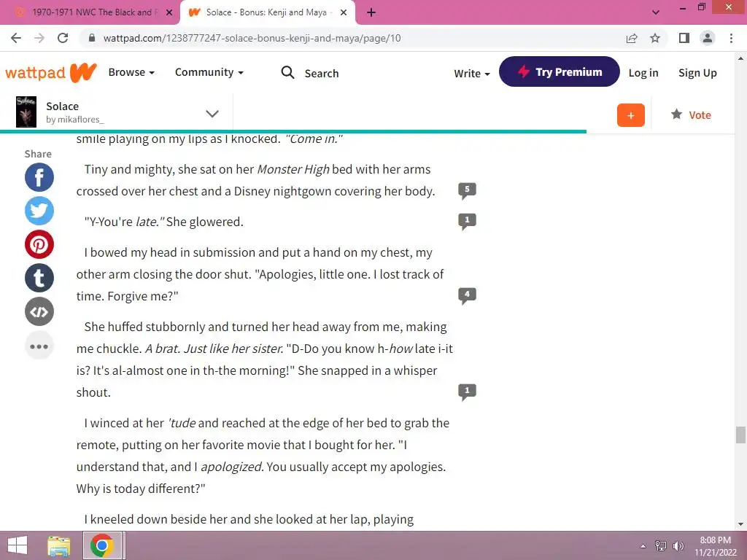Open the Chrome profile icon
This screenshot has height=560, width=747.
pos(708,38)
